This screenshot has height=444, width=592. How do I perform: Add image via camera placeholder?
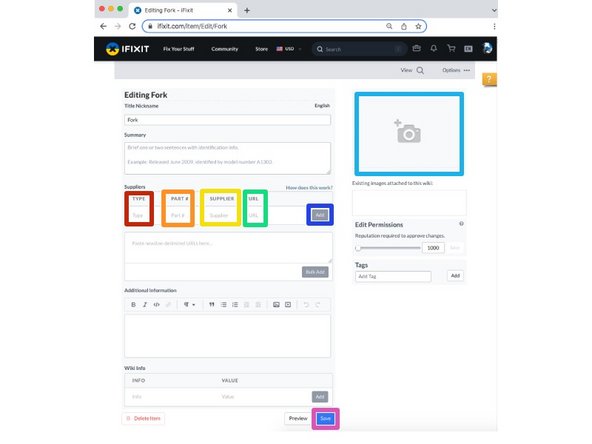tap(409, 134)
